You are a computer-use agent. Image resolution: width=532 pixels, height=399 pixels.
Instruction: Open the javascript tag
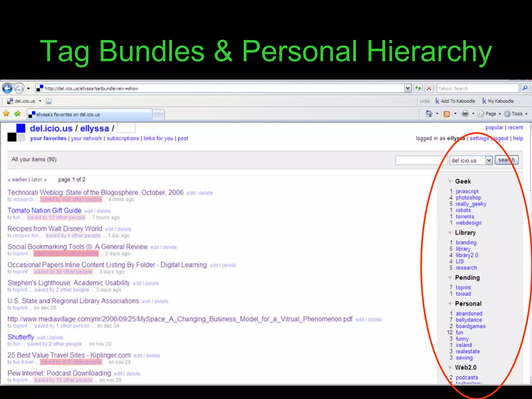point(467,191)
